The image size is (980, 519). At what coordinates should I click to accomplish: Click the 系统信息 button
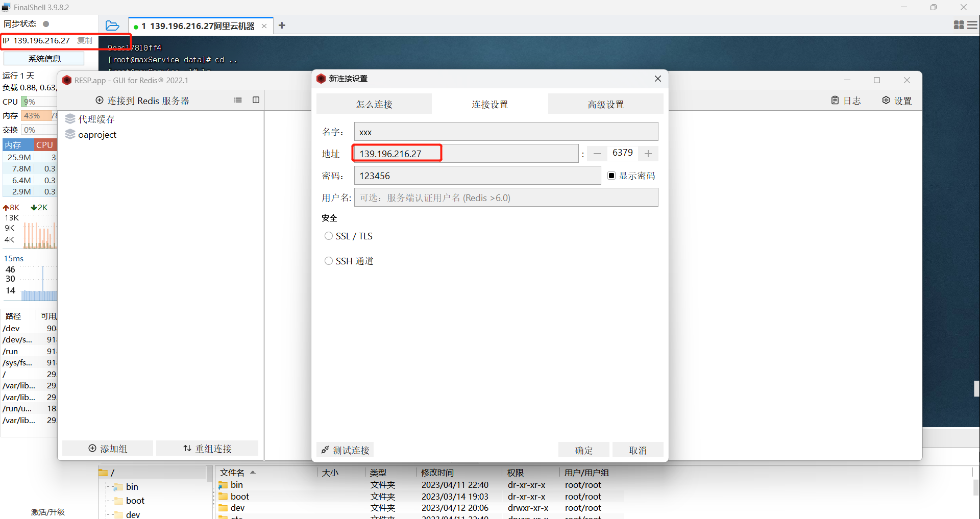click(x=44, y=59)
